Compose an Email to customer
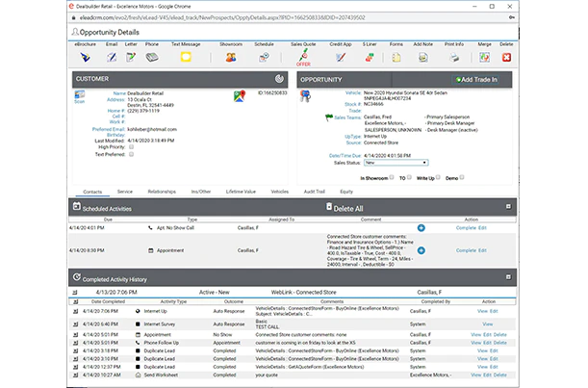588x388 pixels. pos(112,57)
